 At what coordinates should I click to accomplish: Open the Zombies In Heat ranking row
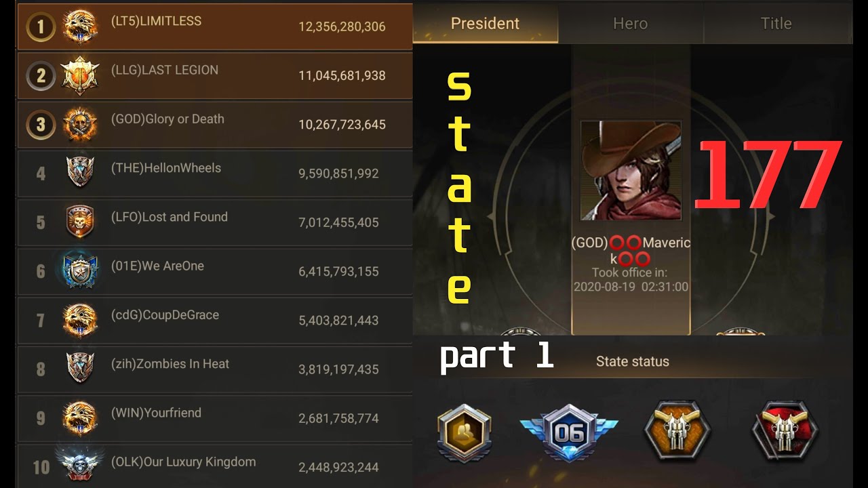tap(214, 369)
